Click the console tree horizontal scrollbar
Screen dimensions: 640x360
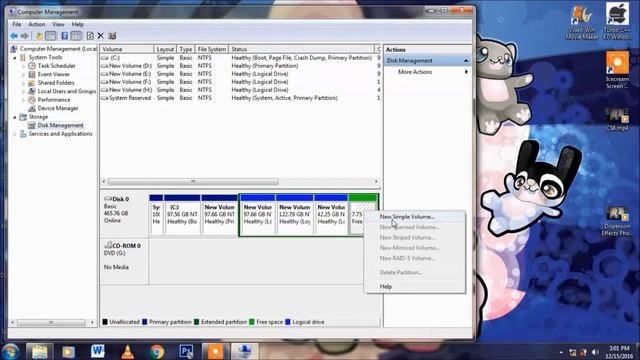click(51, 322)
